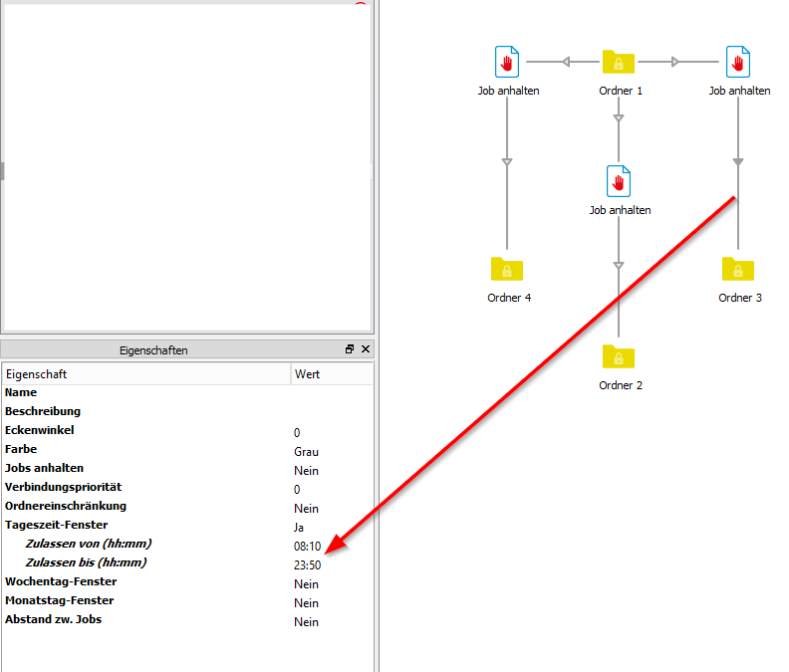Select the Abstand zw. Jobs label
The height and width of the screenshot is (672, 789).
[x=54, y=619]
